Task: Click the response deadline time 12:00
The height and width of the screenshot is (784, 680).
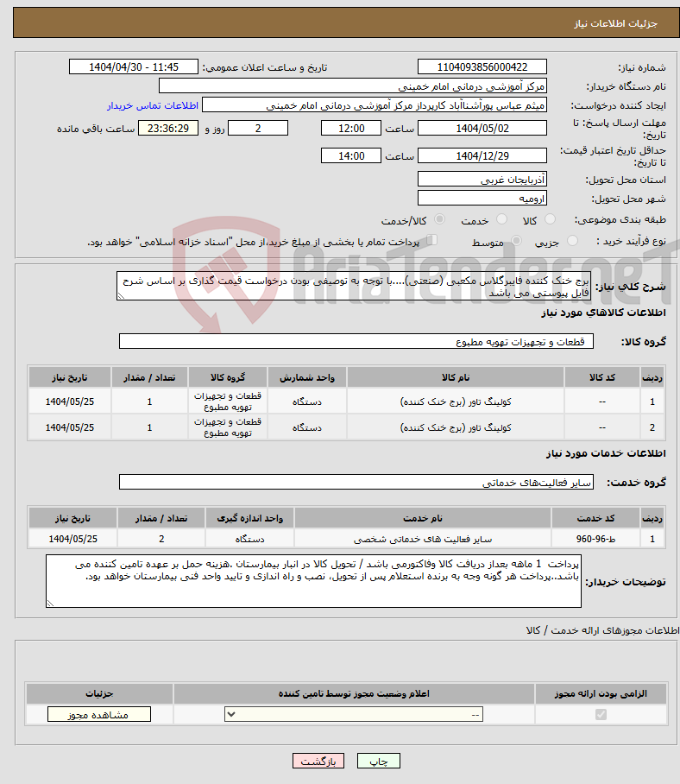Action: pos(350,129)
